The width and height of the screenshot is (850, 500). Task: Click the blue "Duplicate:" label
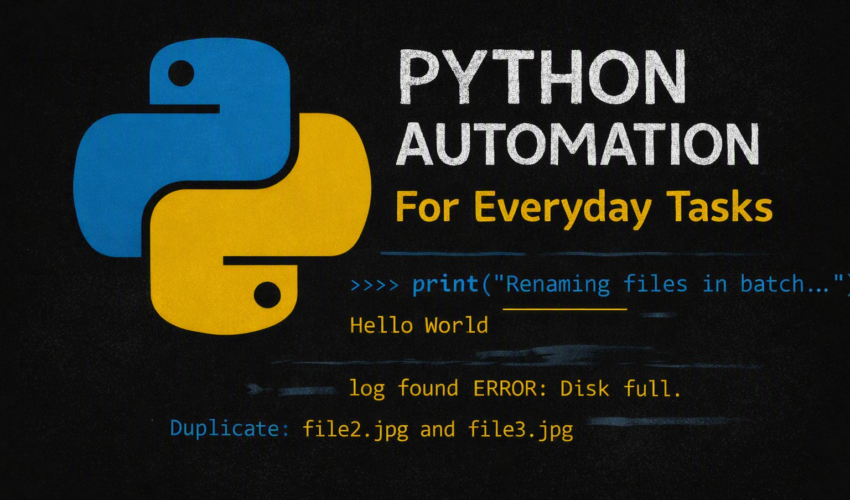[x=230, y=429]
